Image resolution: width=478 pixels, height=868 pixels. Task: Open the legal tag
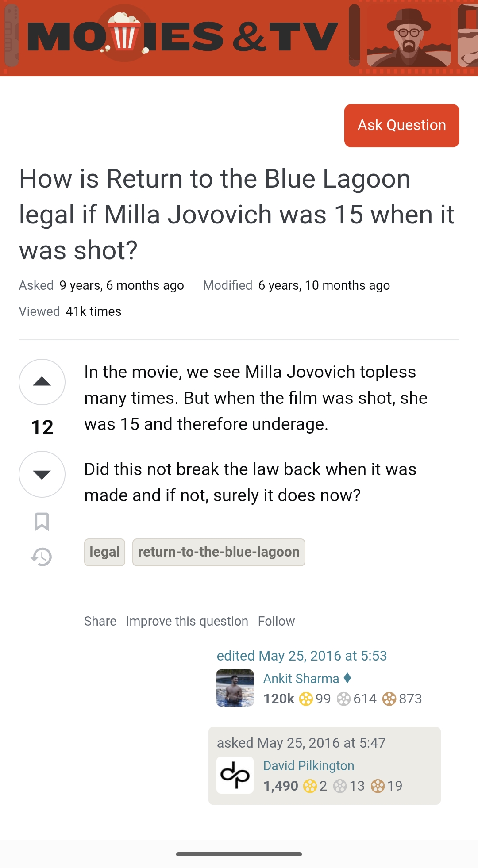coord(104,552)
